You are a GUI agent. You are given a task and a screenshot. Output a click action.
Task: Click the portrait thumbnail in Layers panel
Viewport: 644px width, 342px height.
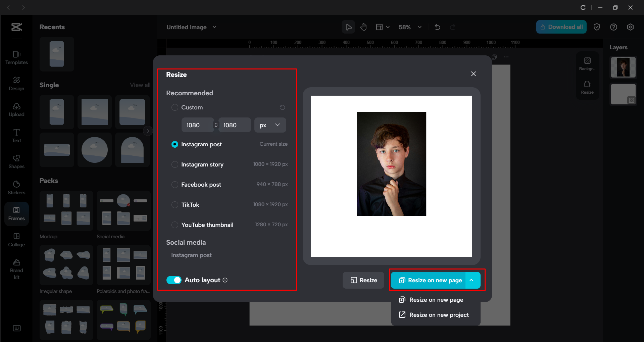tap(623, 67)
